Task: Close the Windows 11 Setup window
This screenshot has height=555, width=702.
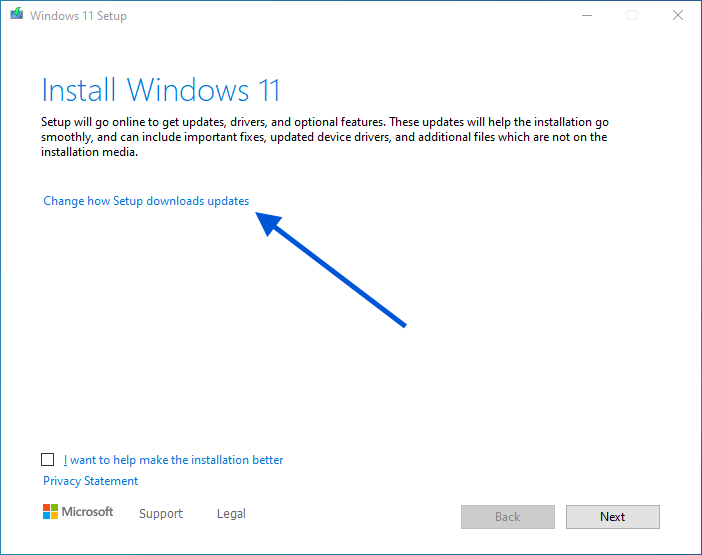Action: [x=678, y=15]
